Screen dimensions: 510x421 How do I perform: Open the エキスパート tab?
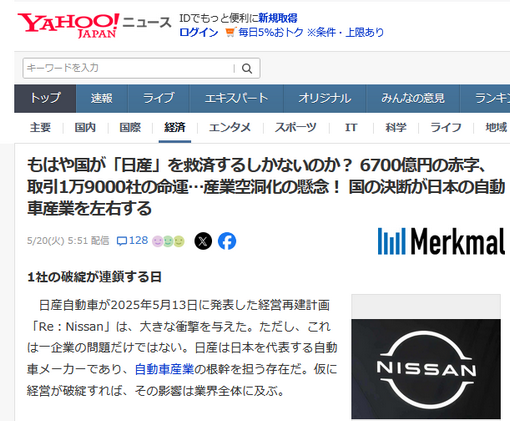[x=236, y=98]
